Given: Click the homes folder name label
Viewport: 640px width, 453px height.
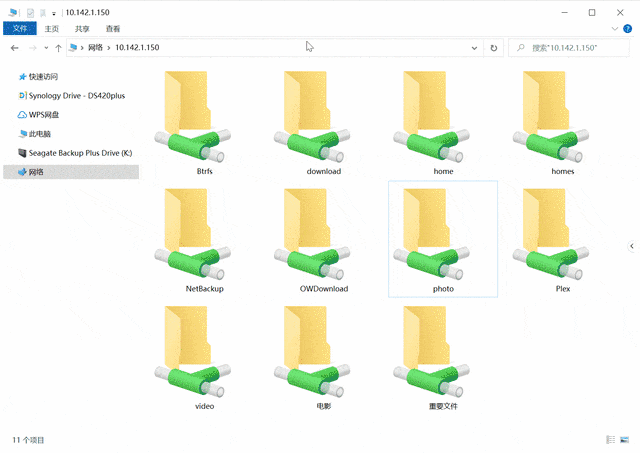Looking at the screenshot, I should click(562, 171).
